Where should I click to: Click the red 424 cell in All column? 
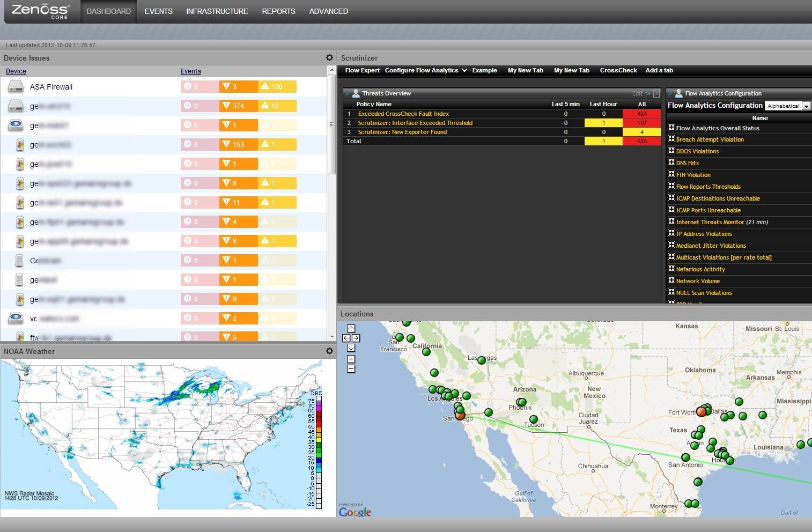pyautogui.click(x=642, y=114)
